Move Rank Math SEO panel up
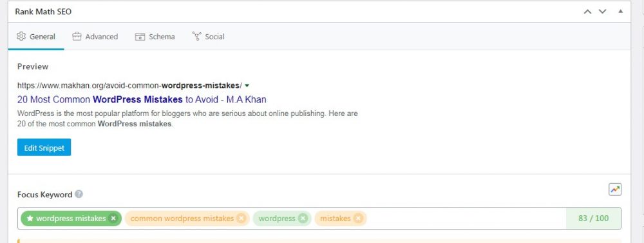 coord(588,12)
